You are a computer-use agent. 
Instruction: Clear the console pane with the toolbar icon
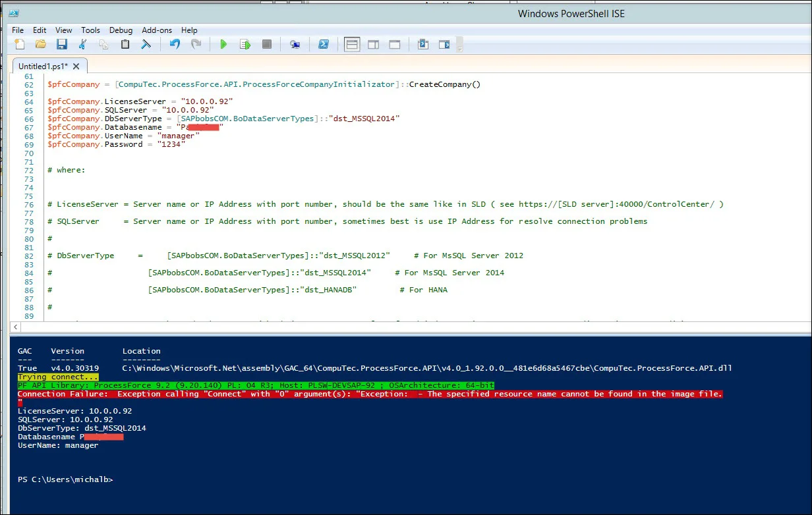146,45
